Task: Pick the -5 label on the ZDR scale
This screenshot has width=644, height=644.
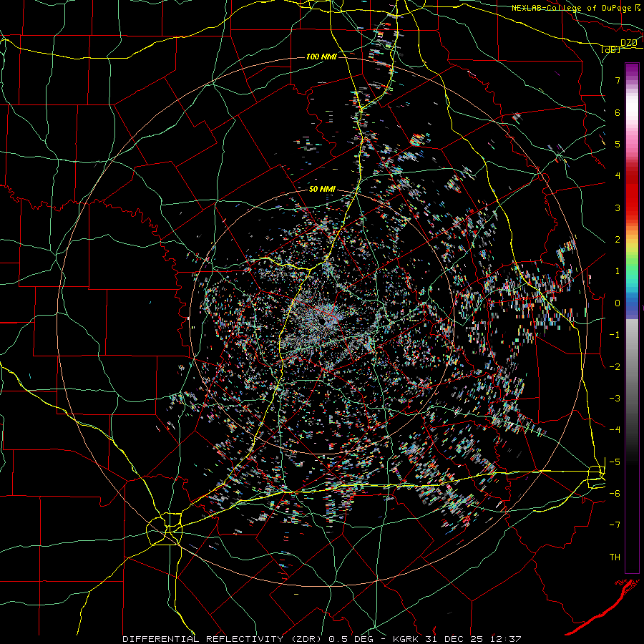Action: click(x=615, y=462)
